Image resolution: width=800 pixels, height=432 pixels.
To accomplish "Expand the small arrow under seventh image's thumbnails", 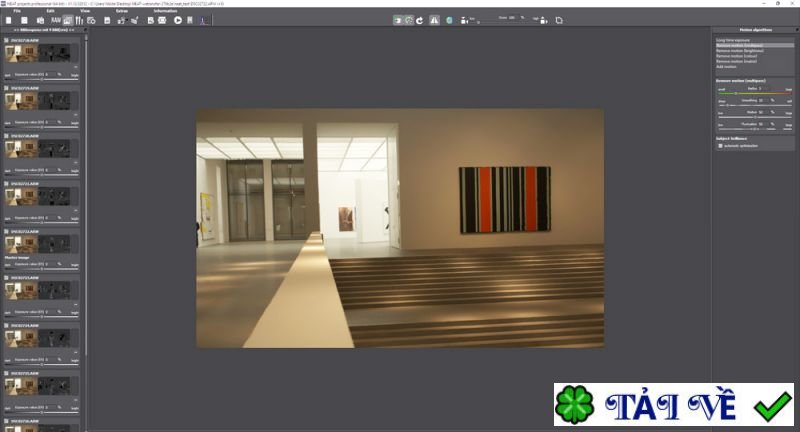I will 76,352.
